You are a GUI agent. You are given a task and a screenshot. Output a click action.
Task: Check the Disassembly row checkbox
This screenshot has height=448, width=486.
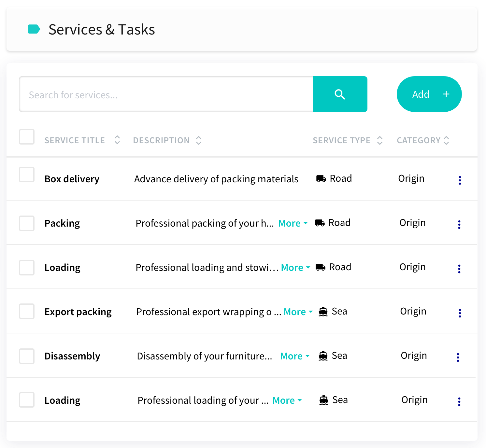27,356
